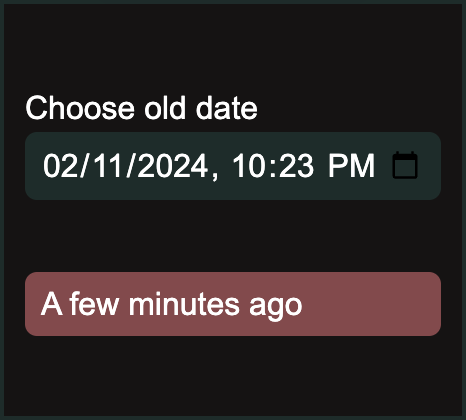
Task: Click the word Choose in the label
Action: click(80, 108)
